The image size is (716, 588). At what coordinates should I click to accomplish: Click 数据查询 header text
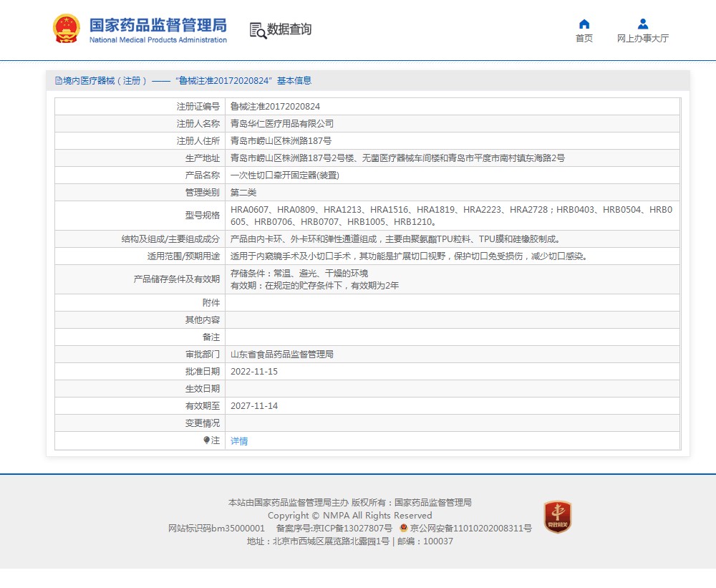pos(289,29)
